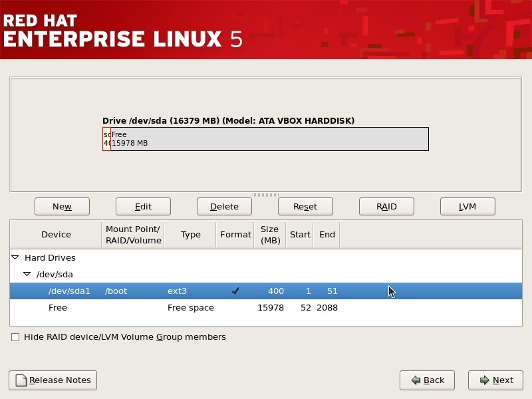532x399 pixels.
Task: Click the 51 end value for /dev/sda1
Action: [332, 291]
